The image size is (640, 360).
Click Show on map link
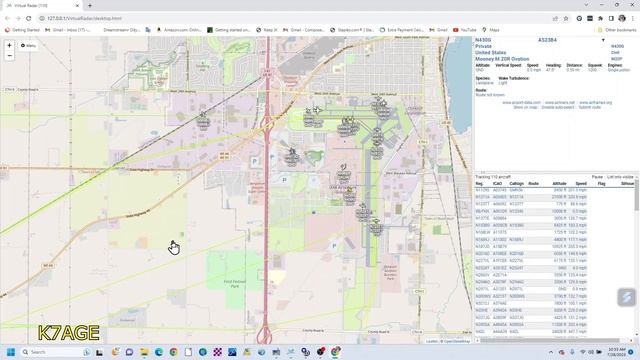coord(525,107)
